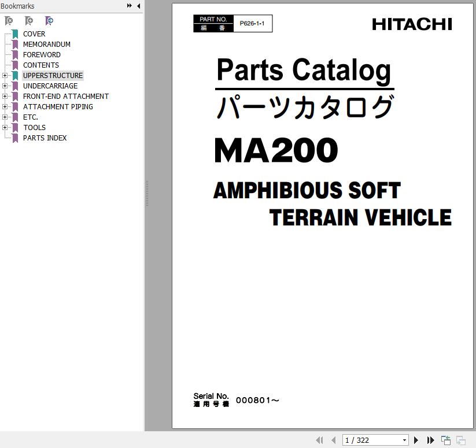
Task: Collapse the Bookmarks panel arrow
Action: point(138,6)
